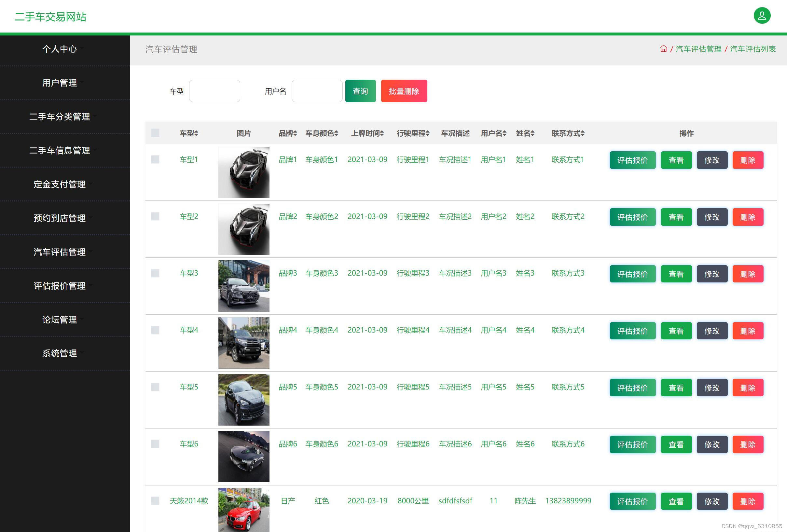Sort table by 品牌 column arrows
This screenshot has height=532, width=787.
[x=295, y=133]
